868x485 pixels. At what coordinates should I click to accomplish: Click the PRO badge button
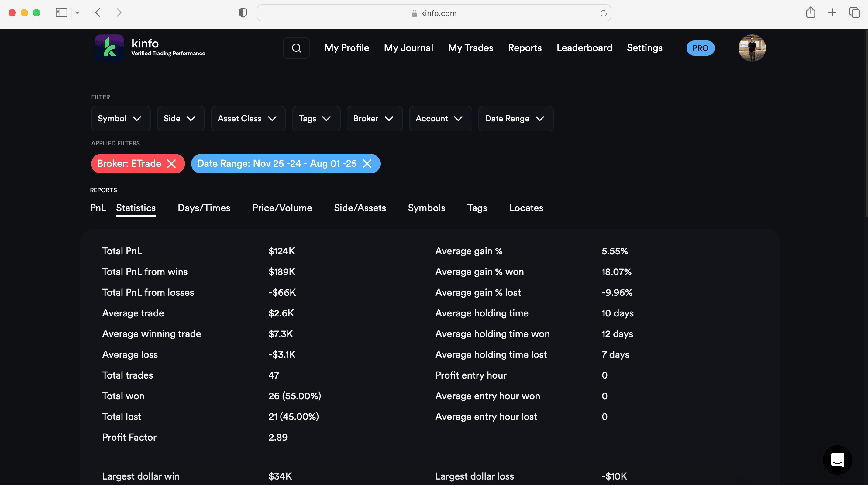tap(700, 48)
